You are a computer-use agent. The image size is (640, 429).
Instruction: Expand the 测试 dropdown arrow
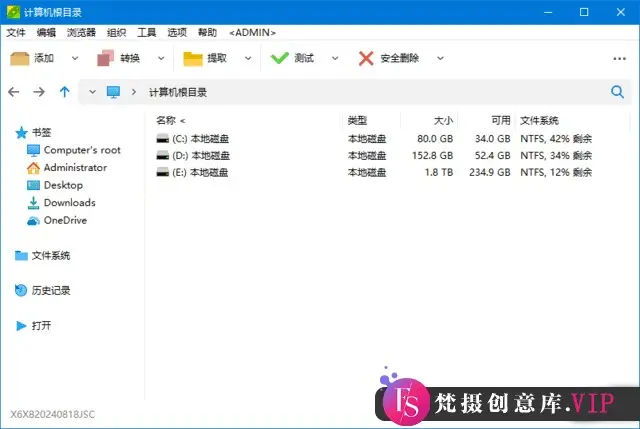335,58
